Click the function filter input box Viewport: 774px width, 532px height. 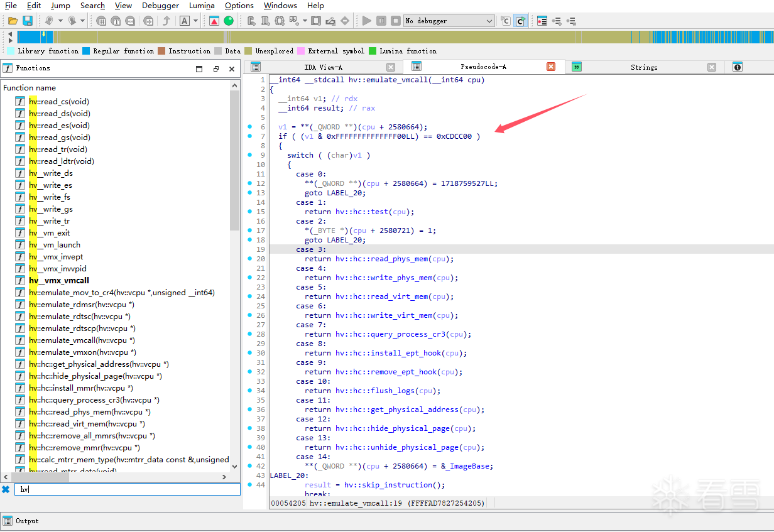point(126,489)
